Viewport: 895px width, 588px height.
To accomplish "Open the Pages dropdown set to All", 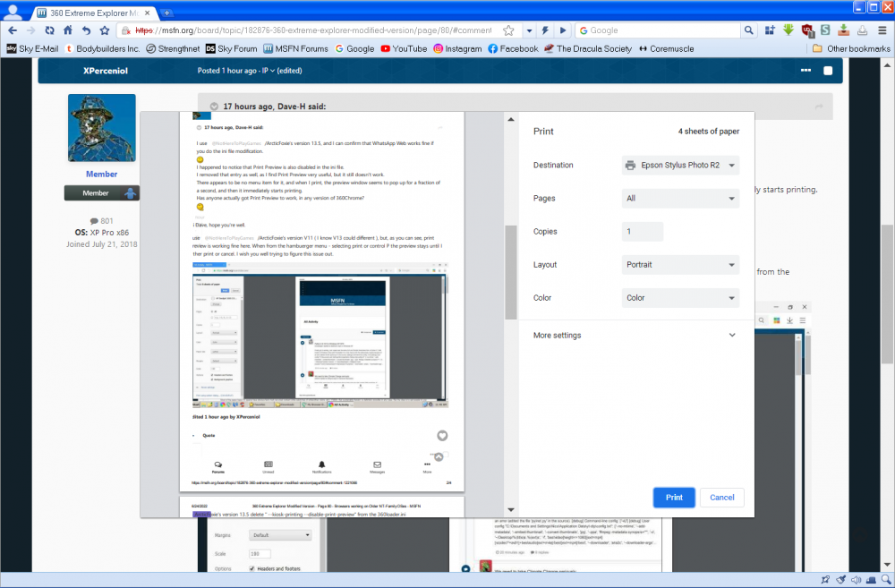I will (680, 199).
